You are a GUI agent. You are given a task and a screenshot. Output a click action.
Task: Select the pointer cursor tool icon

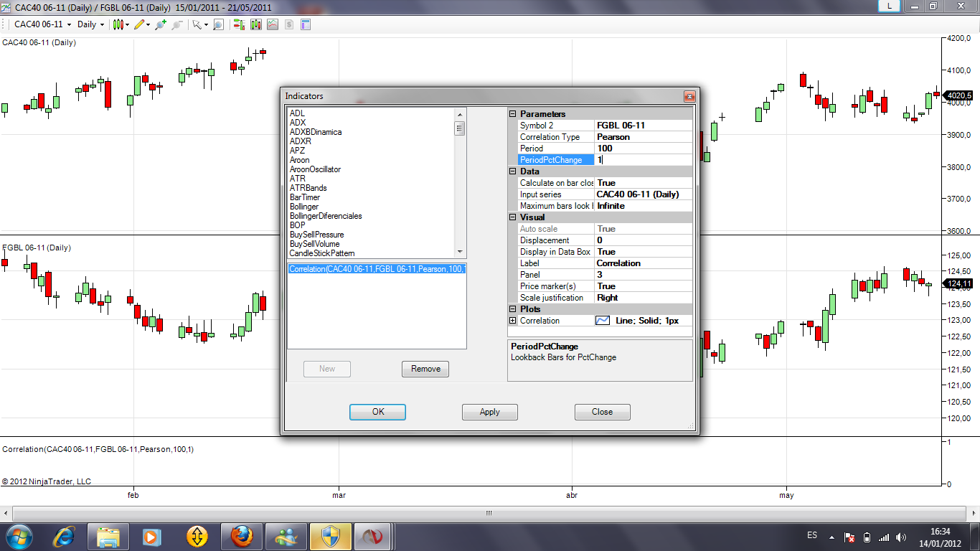pos(197,24)
